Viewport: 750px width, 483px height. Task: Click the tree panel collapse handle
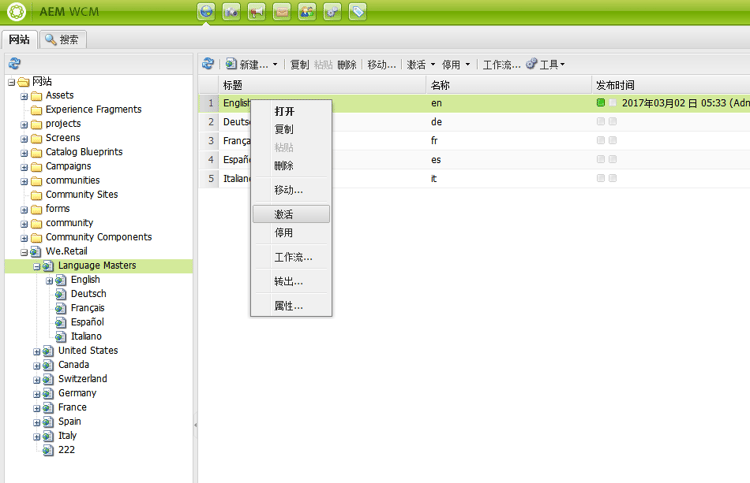pos(195,425)
